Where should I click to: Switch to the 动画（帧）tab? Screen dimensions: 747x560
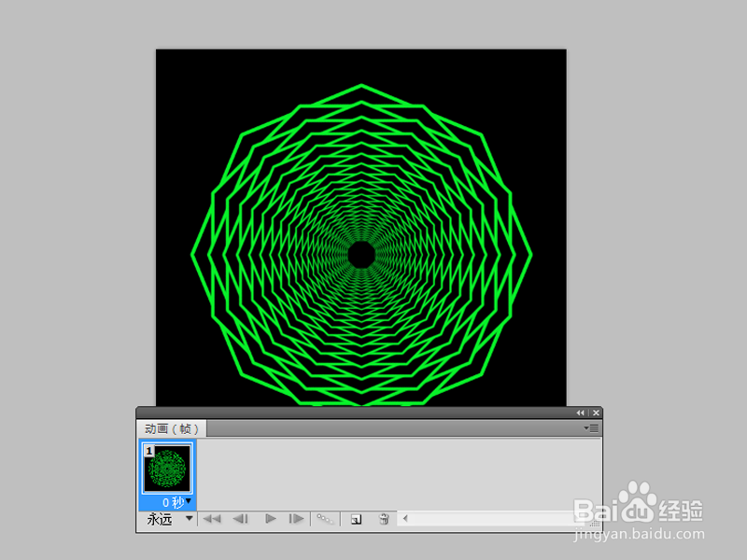172,428
